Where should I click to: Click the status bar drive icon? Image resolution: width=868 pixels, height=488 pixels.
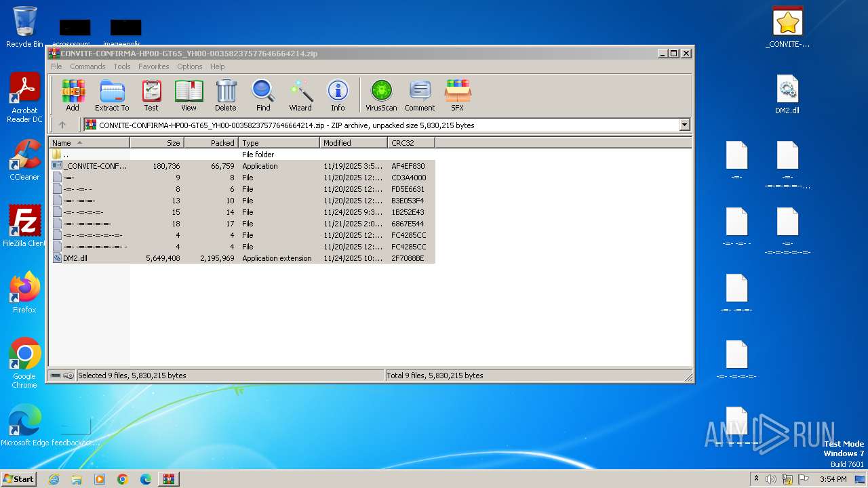pos(56,375)
